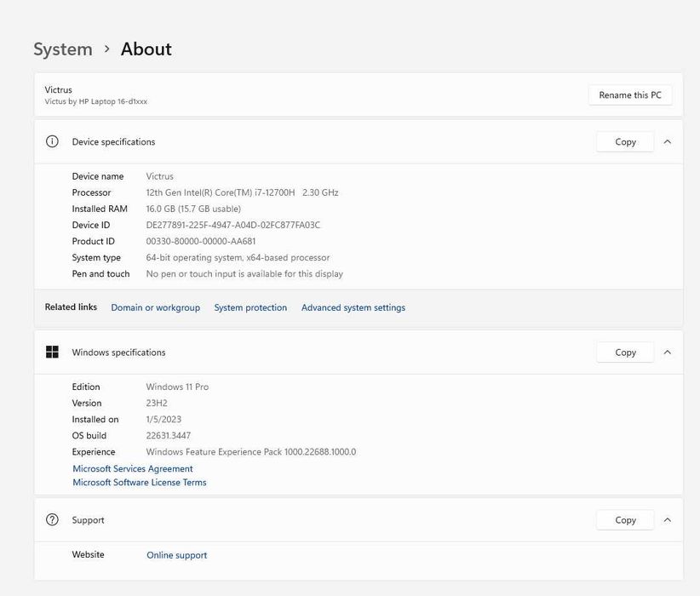Open Microsoft Services Agreement link
This screenshot has width=700, height=596.
click(133, 468)
